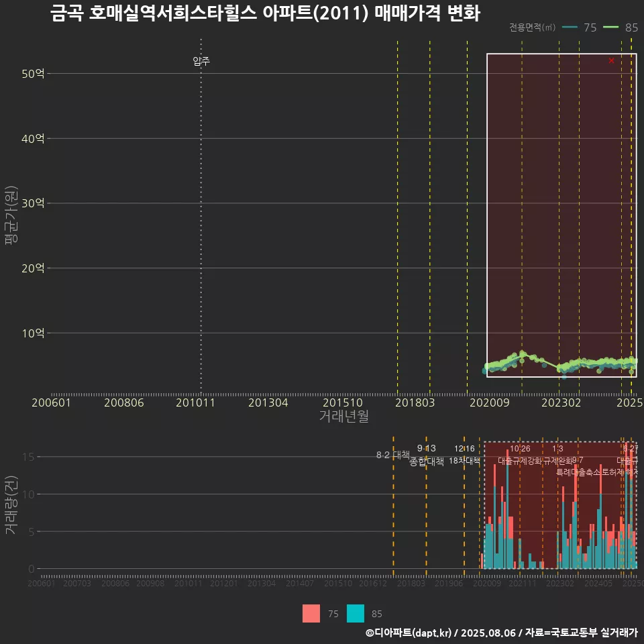The image size is (644, 644).
Task: Click the '거래량(건)' axis title
Action: tap(11, 504)
